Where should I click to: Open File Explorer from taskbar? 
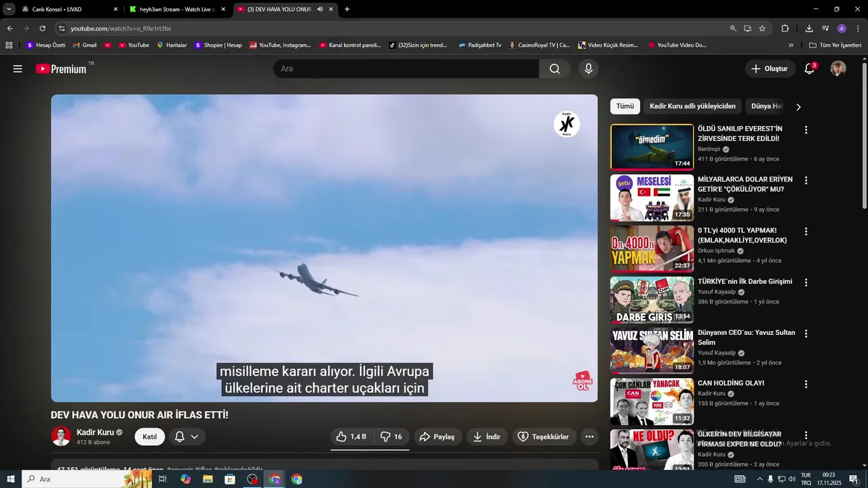point(208,479)
